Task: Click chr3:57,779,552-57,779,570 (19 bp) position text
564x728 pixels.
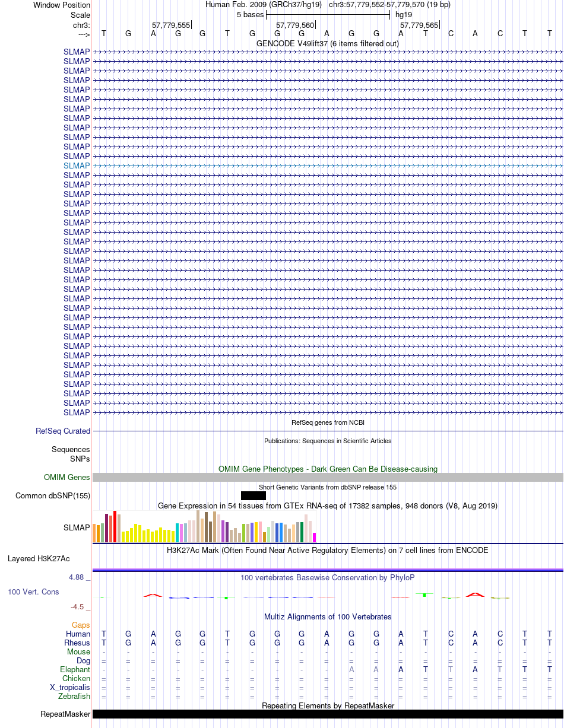Action: 389,5
